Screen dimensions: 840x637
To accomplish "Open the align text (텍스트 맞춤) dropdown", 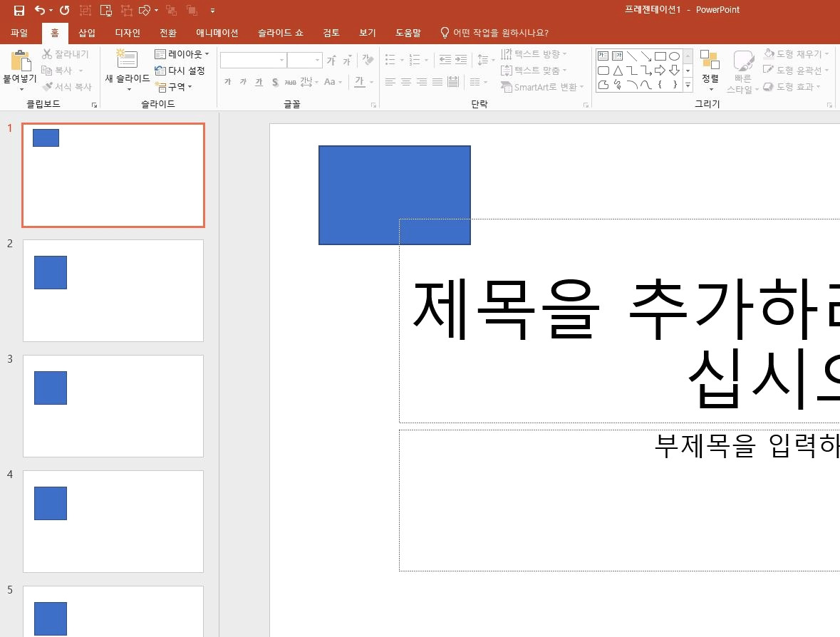I will 534,70.
